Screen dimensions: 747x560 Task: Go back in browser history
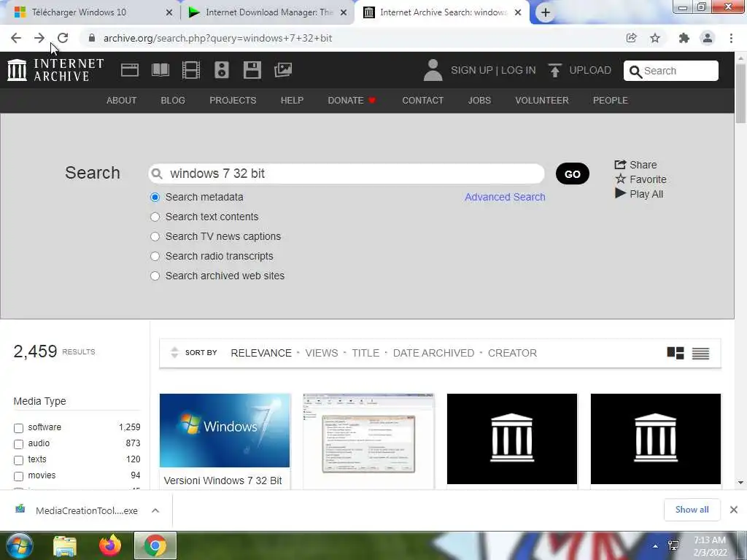[x=16, y=38]
